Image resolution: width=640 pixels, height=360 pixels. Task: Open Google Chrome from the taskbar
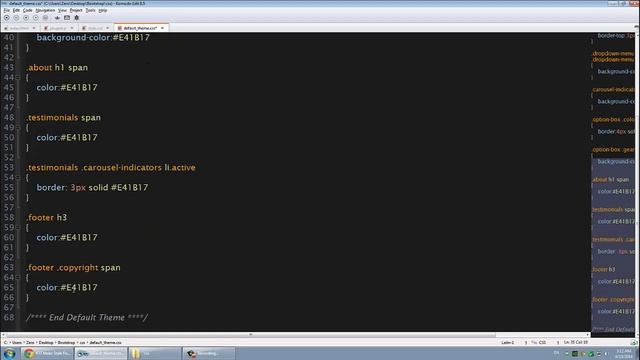pos(47,353)
